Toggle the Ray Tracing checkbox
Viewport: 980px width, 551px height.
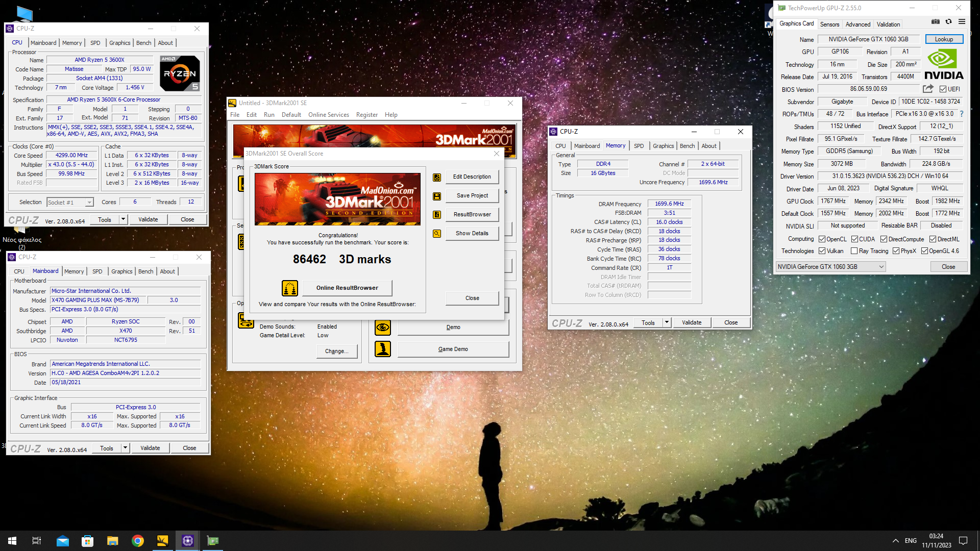(854, 251)
